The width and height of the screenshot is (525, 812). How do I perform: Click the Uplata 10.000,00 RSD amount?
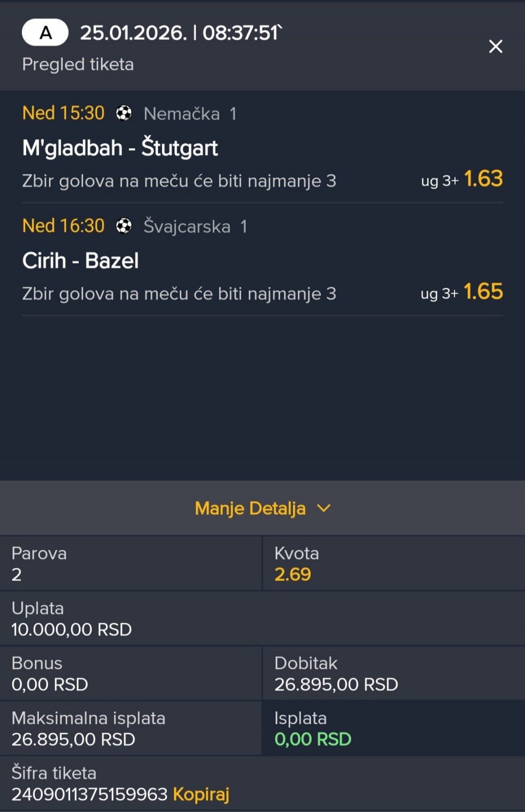pos(72,629)
